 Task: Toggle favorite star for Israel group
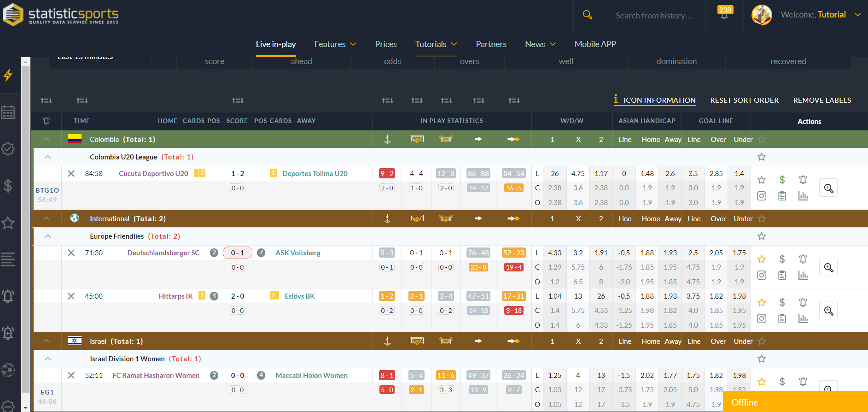pos(762,341)
